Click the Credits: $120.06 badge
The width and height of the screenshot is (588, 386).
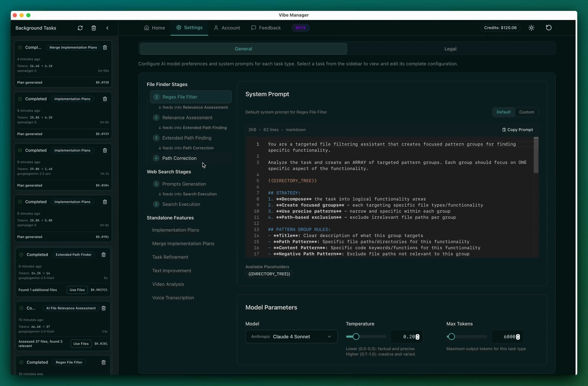point(500,28)
